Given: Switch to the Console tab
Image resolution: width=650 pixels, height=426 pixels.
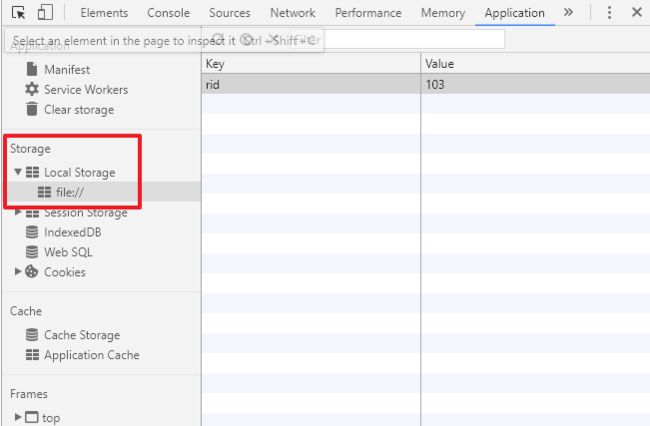Looking at the screenshot, I should click(168, 13).
